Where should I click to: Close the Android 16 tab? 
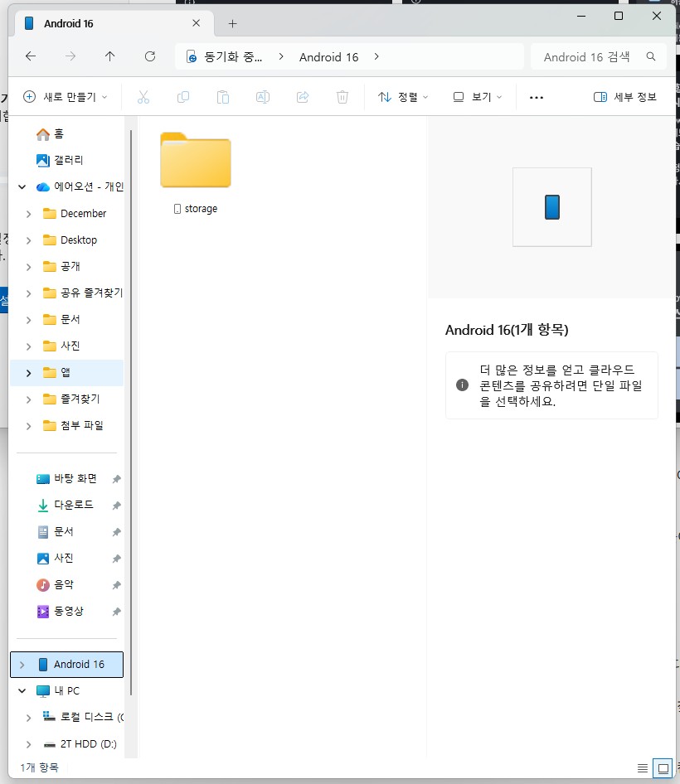pos(197,23)
